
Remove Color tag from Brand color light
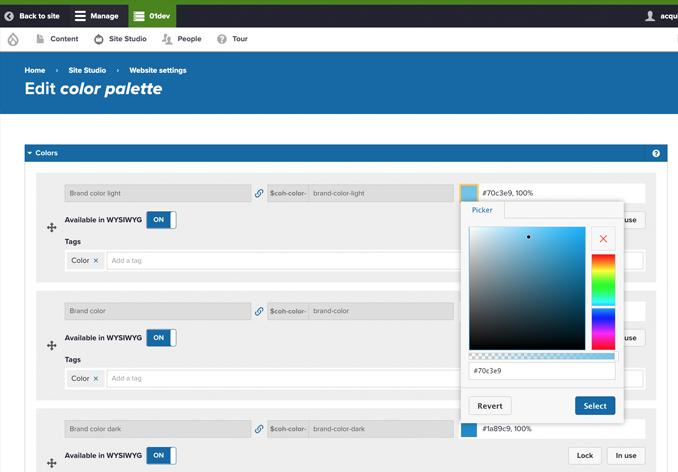[96, 261]
